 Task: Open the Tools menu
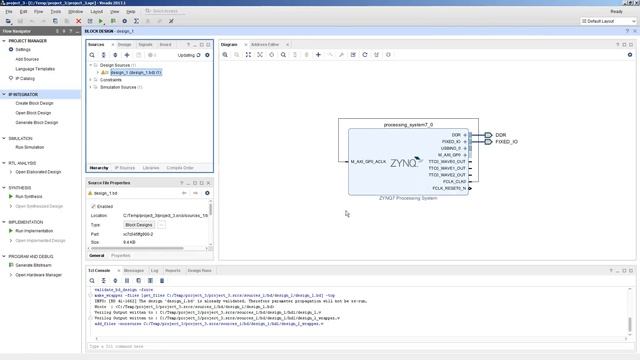click(x=56, y=12)
